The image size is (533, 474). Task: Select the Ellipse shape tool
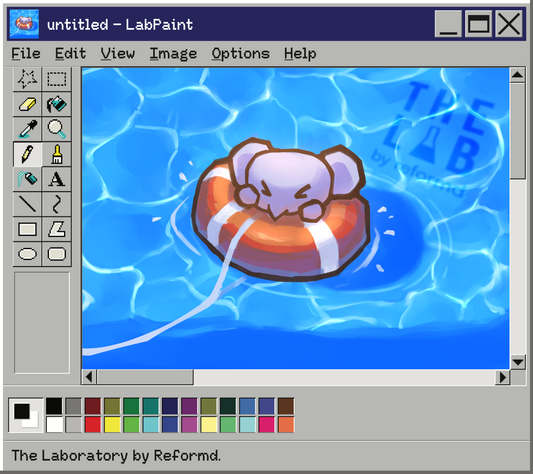pyautogui.click(x=27, y=254)
